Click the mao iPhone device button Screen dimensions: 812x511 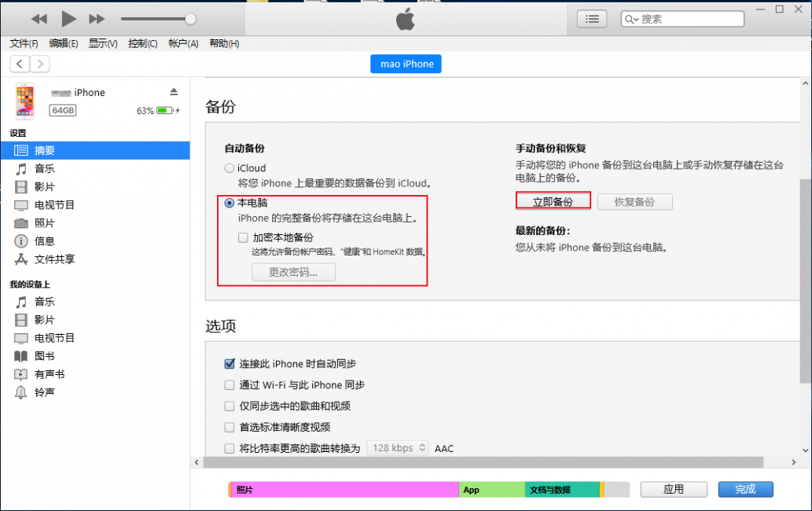click(x=406, y=64)
